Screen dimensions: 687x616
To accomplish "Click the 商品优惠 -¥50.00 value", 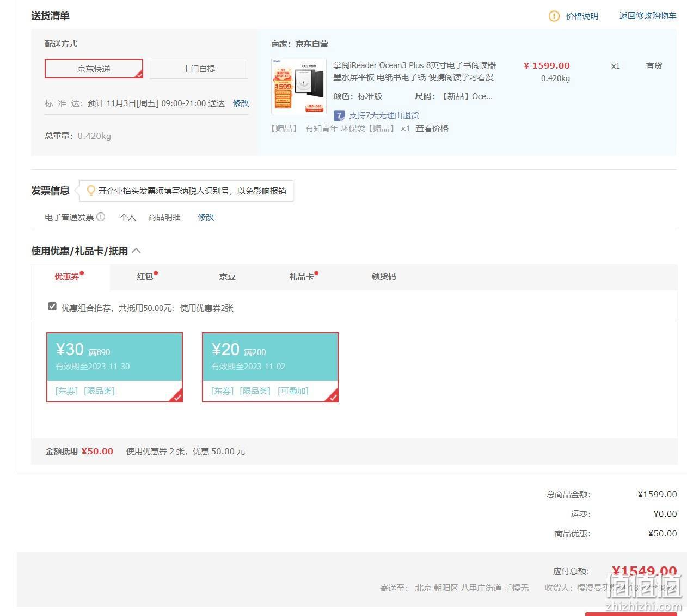I will pos(661,534).
